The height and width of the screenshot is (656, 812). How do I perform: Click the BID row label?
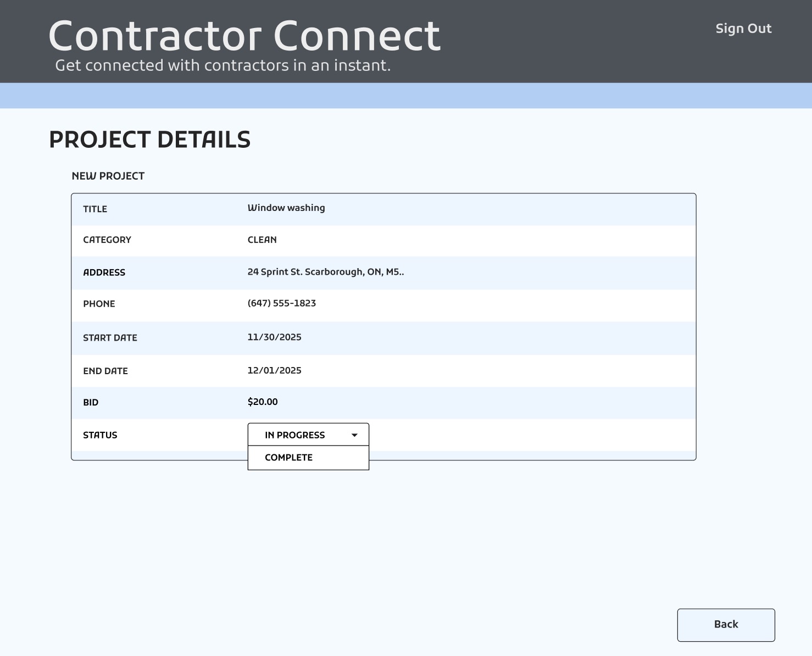tap(91, 403)
